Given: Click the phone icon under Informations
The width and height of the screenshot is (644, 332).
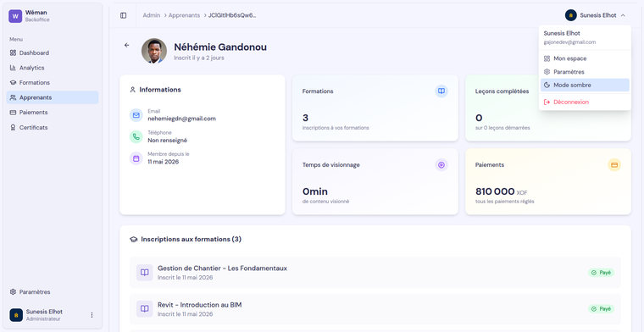Looking at the screenshot, I should coord(136,136).
